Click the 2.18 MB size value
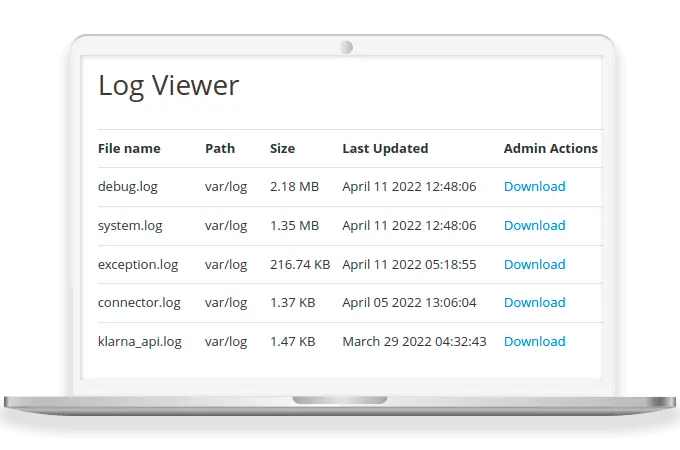This screenshot has height=450, width=680. coord(294,187)
